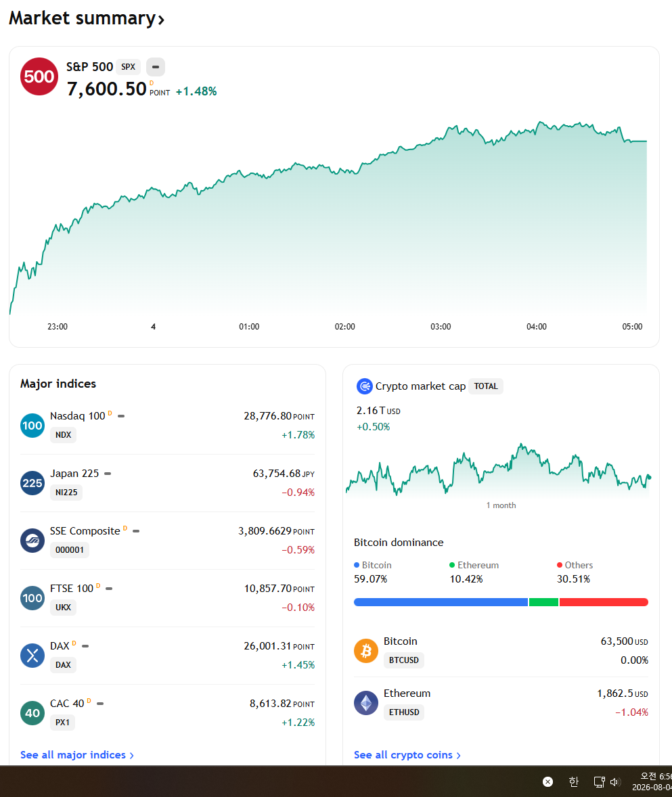Click the Nasdaq 100 logo icon
The image size is (672, 797).
pos(32,426)
